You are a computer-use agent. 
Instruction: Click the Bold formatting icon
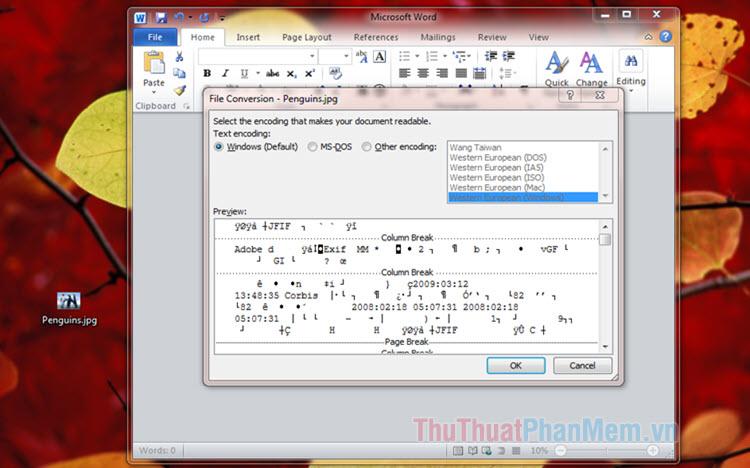(207, 73)
